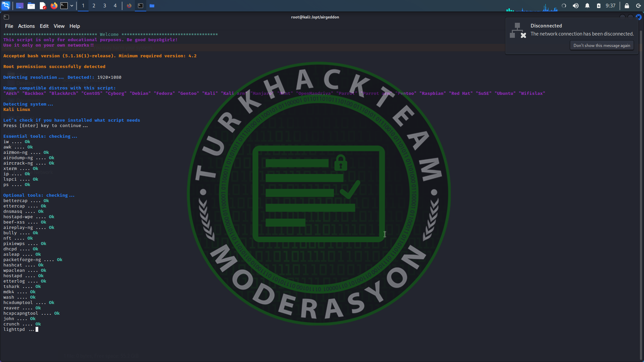Close the terminal window
The height and width of the screenshot is (362, 644).
[x=639, y=17]
